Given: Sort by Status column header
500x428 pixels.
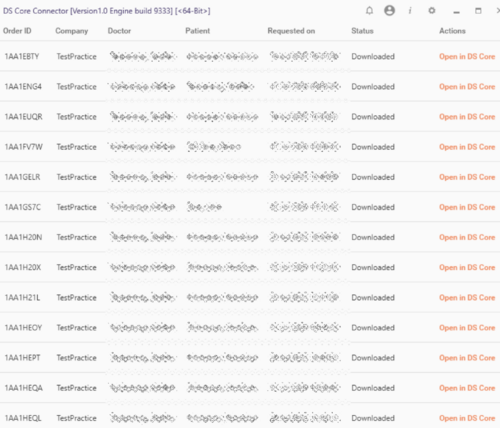Looking at the screenshot, I should [362, 31].
